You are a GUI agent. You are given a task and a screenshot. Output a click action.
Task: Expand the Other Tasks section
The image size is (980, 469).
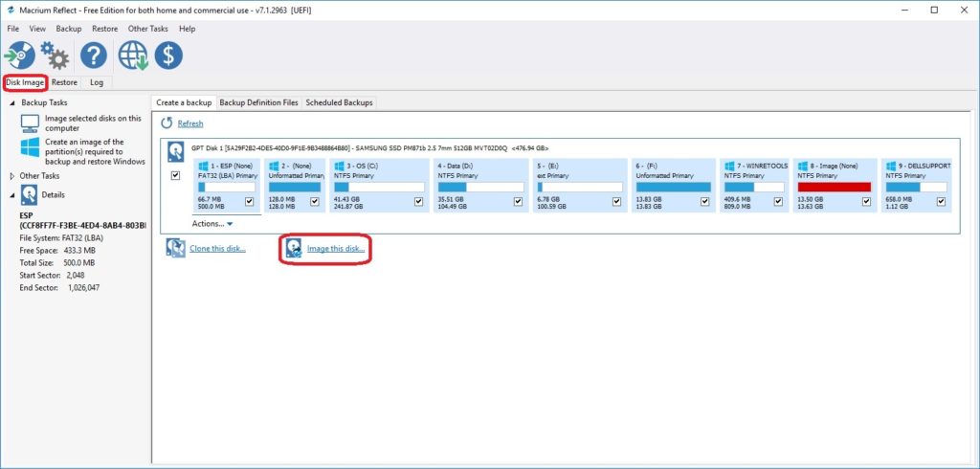pos(12,176)
